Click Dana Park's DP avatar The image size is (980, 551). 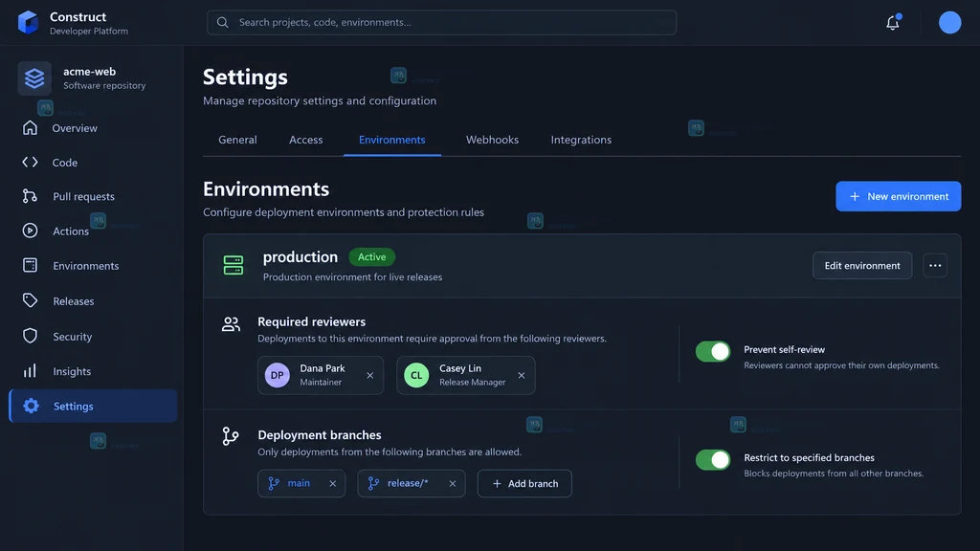point(277,375)
